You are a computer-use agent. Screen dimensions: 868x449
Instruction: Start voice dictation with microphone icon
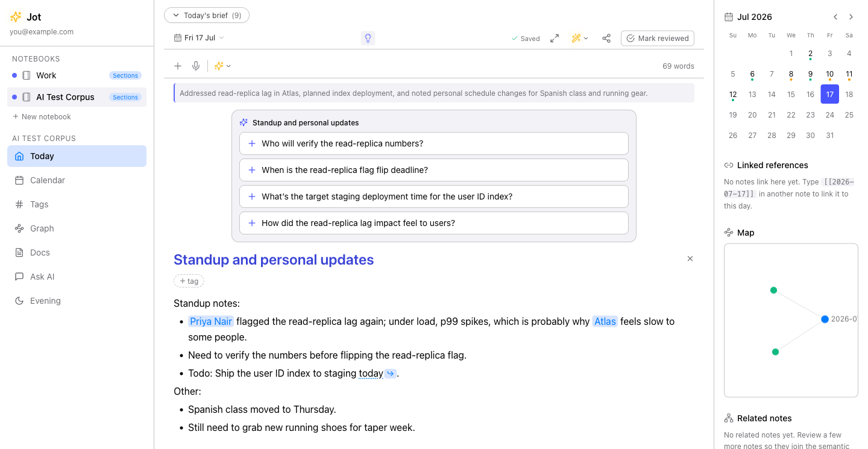196,66
